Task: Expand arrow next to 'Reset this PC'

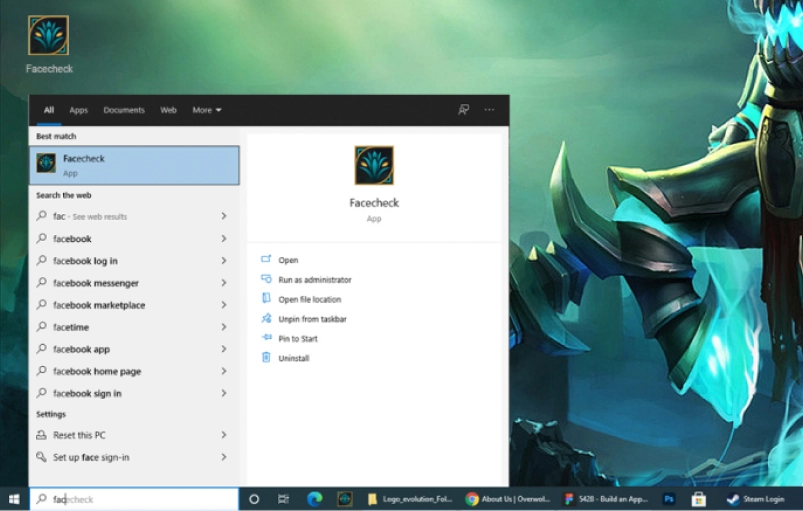Action: click(224, 435)
